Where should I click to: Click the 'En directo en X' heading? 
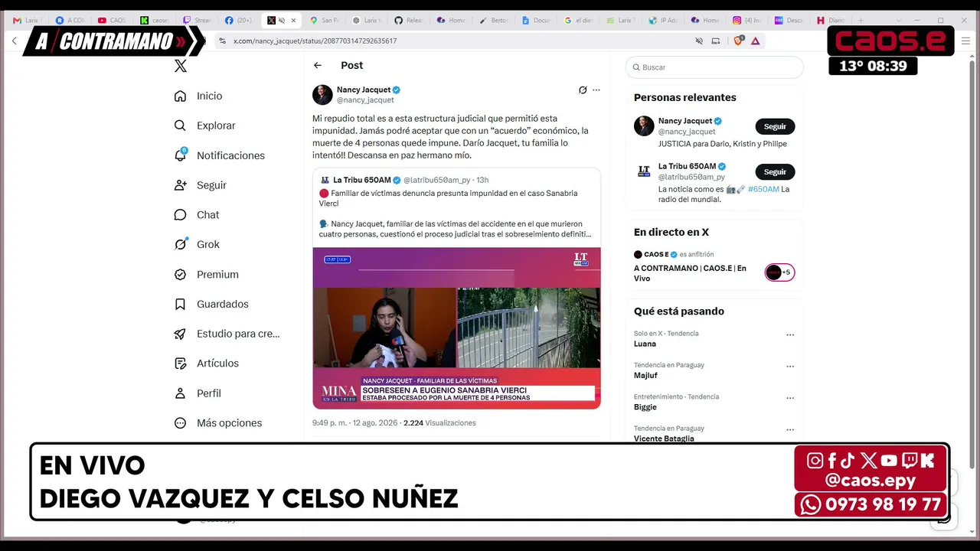(x=671, y=232)
